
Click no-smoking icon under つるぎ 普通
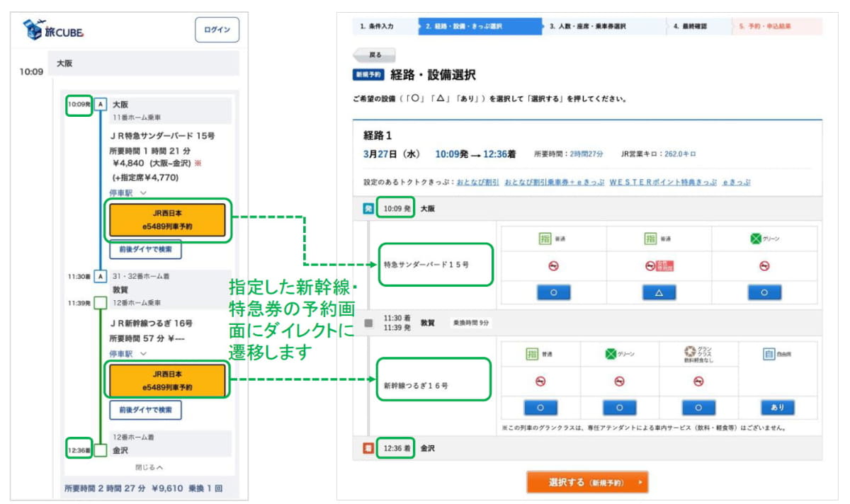540,381
